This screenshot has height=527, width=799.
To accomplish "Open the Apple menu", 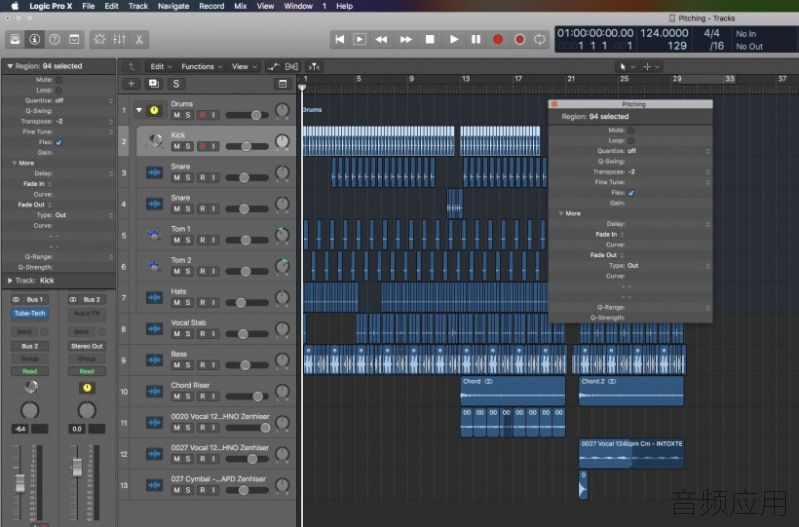I will (x=15, y=6).
